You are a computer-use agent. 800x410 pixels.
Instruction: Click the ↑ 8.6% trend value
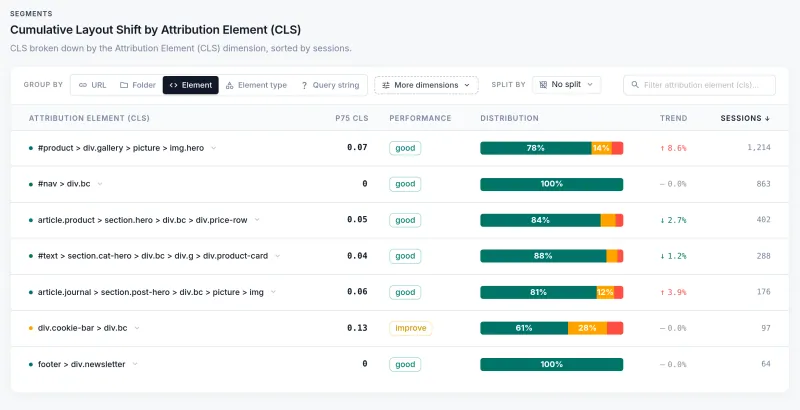[x=673, y=148]
